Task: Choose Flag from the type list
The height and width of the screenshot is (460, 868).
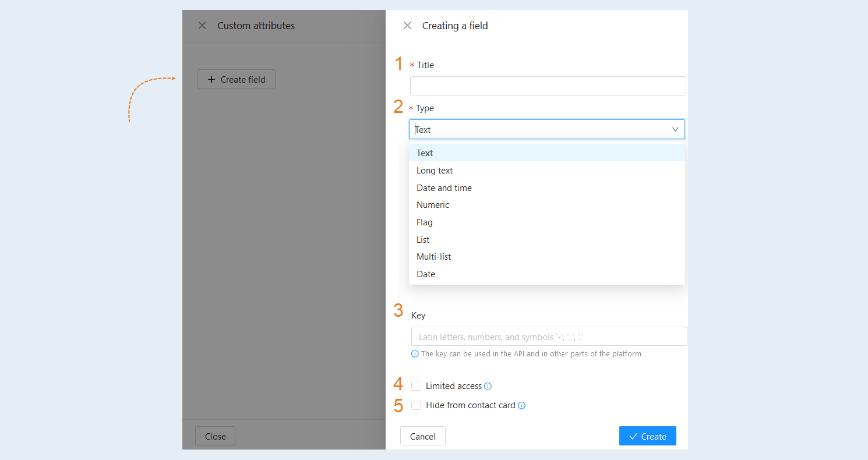Action: pos(547,222)
